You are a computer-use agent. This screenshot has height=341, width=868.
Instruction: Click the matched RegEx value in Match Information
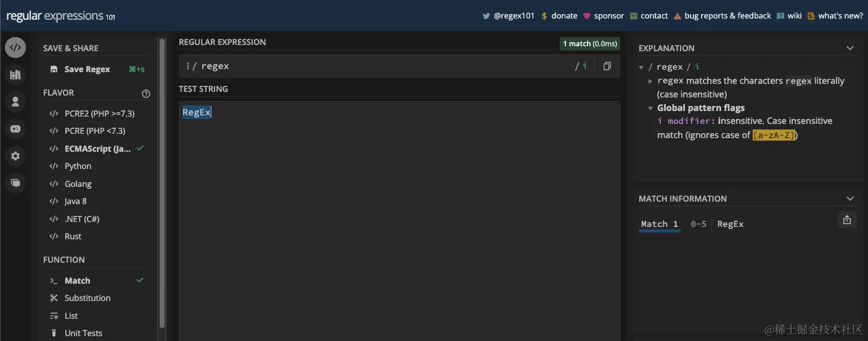click(x=731, y=224)
